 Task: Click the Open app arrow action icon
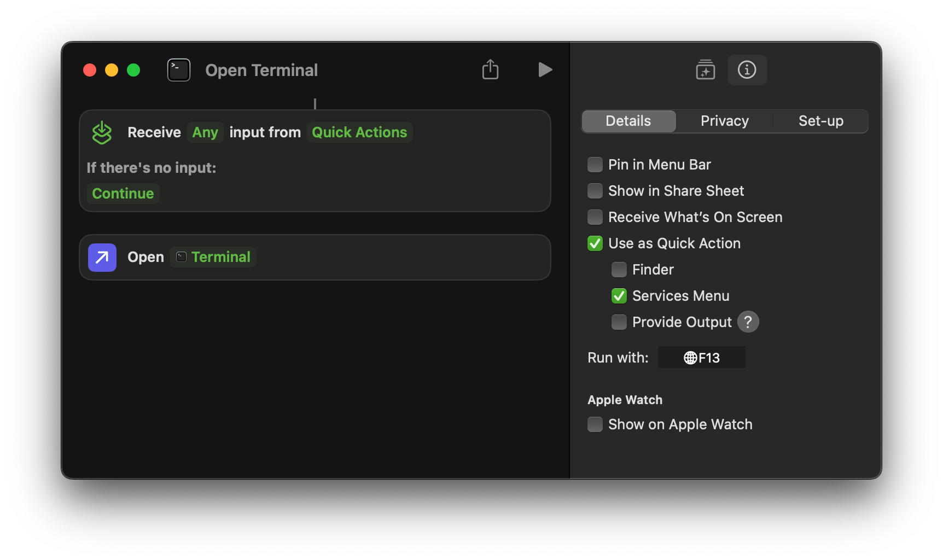click(x=102, y=257)
